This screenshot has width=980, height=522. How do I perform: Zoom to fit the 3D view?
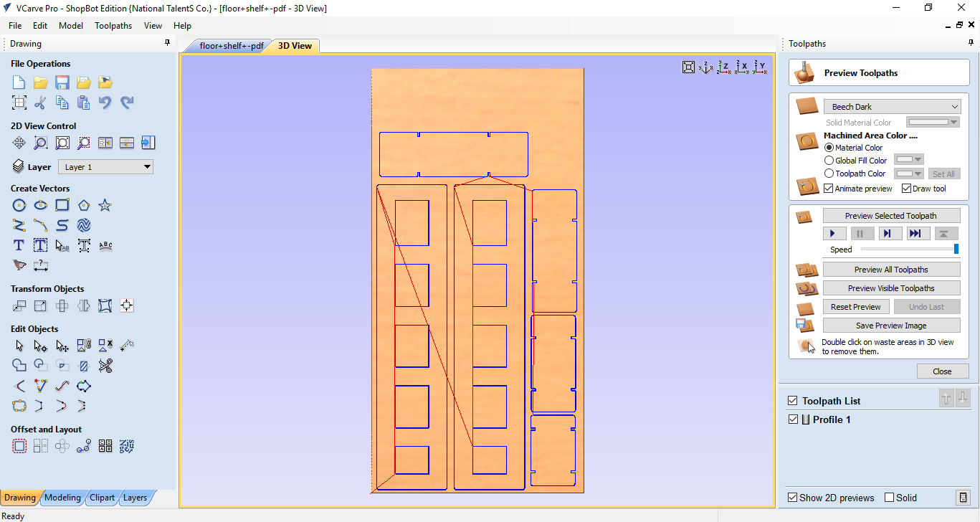click(x=688, y=67)
